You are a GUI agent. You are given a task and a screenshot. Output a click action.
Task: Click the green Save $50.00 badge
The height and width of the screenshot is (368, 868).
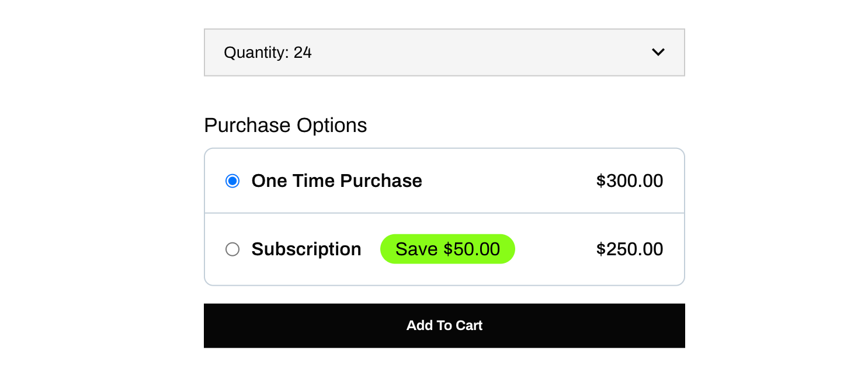coord(447,249)
